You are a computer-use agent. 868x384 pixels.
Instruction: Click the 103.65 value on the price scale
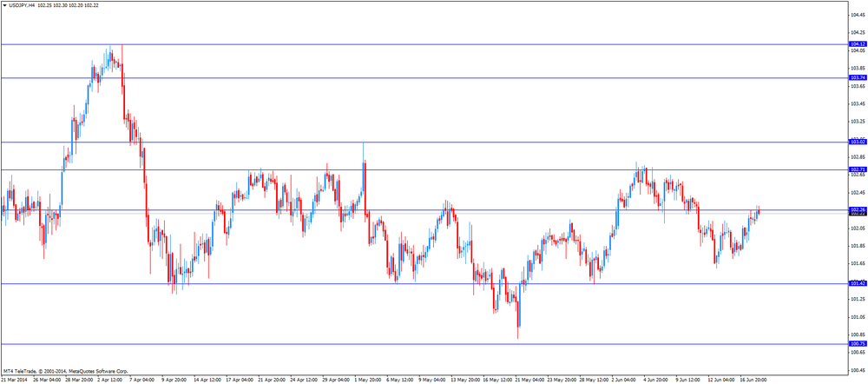[858, 86]
